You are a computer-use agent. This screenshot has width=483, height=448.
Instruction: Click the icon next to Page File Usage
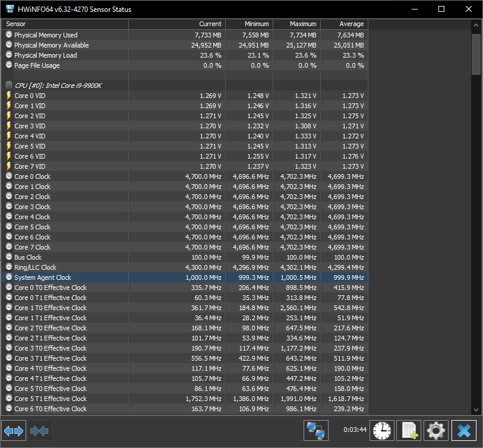pos(9,65)
